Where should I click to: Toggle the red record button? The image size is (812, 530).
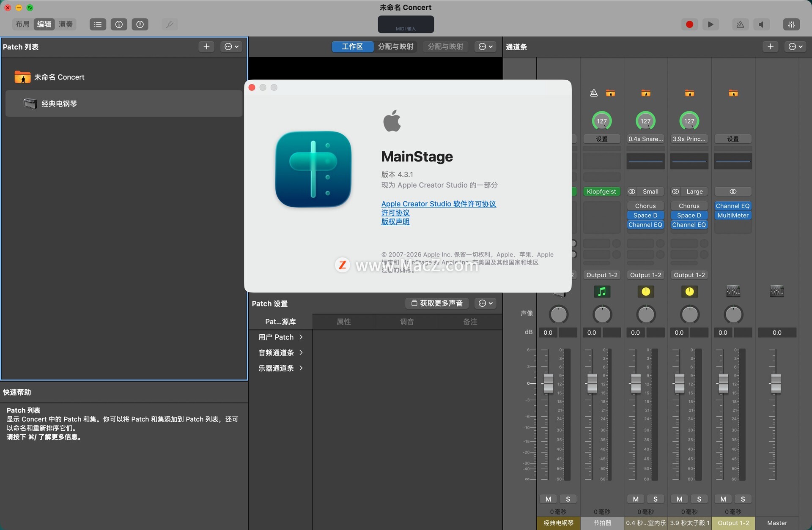689,25
